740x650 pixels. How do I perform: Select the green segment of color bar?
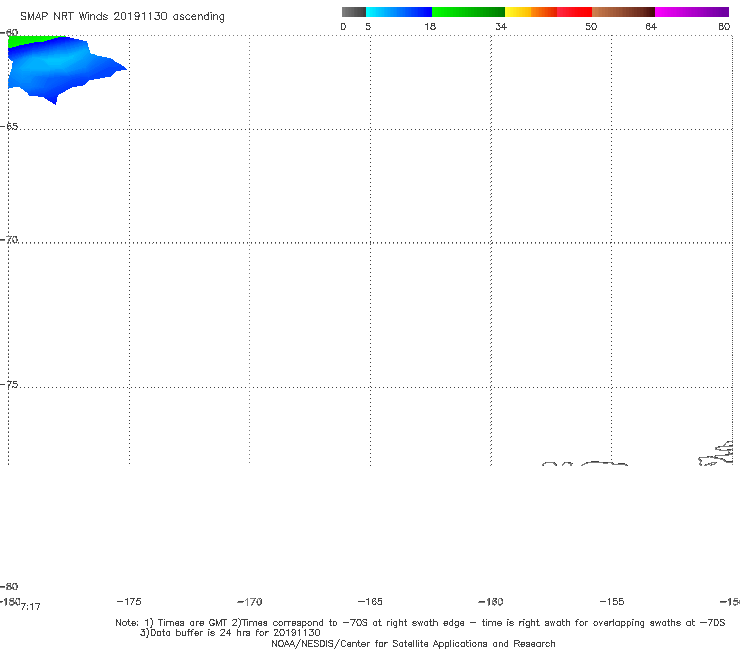point(468,12)
